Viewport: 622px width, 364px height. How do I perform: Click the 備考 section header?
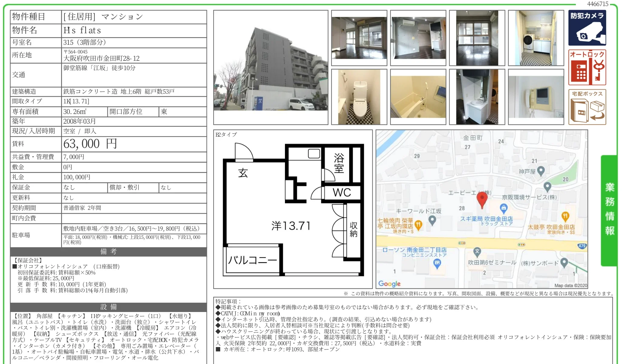tap(108, 252)
